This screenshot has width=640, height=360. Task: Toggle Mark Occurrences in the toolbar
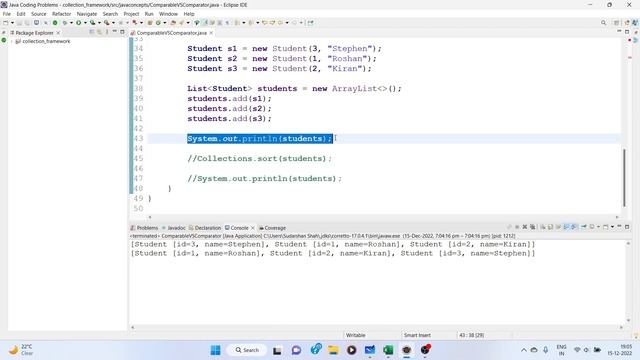(x=205, y=23)
